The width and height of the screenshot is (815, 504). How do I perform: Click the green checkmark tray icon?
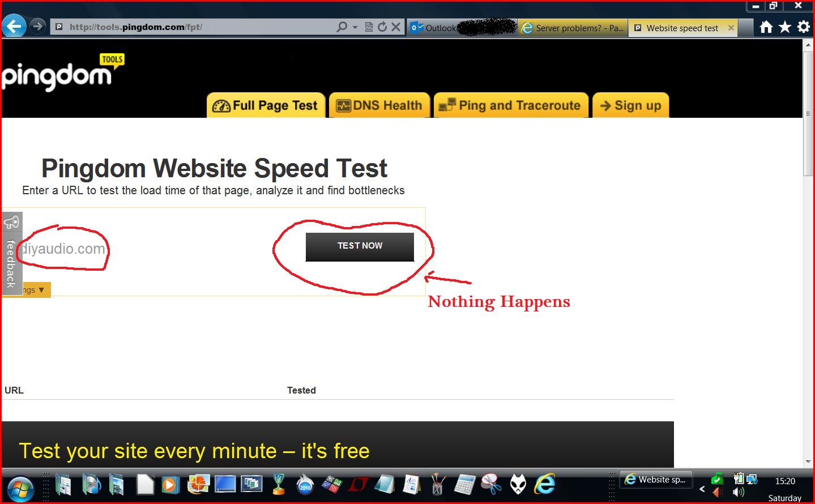point(718,479)
